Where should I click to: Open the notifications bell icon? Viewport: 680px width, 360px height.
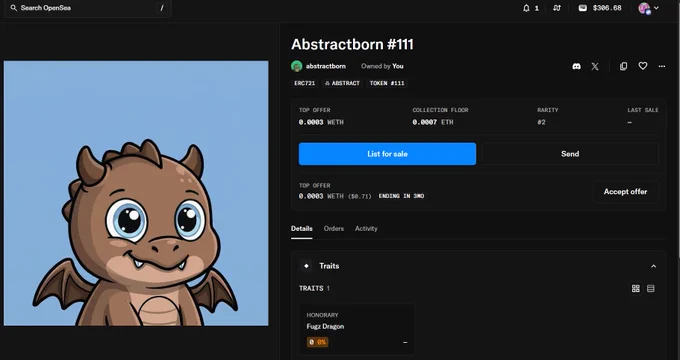point(526,8)
